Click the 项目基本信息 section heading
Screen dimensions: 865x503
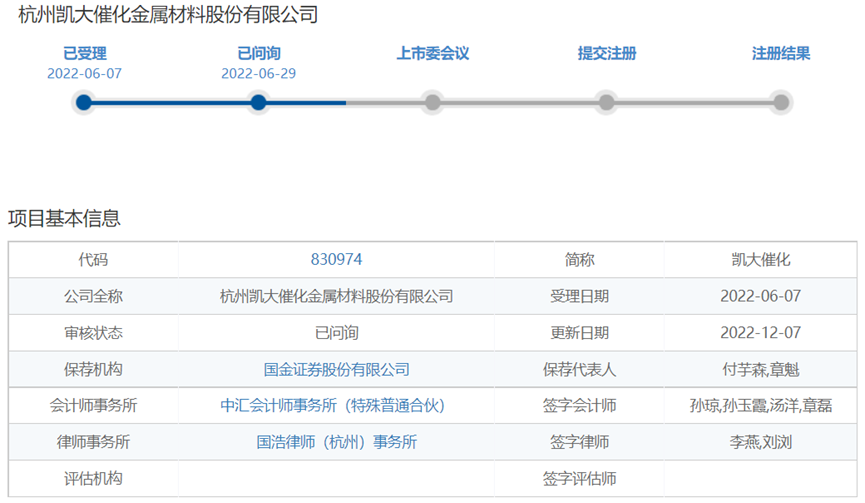(64, 218)
